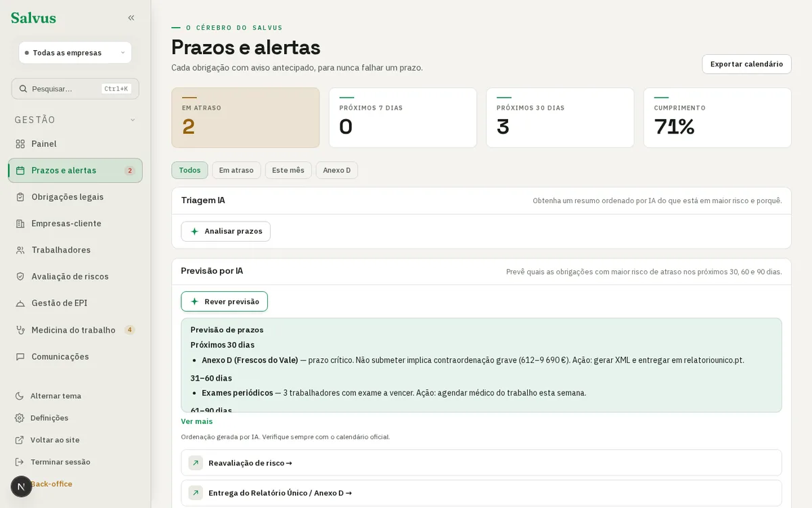
Task: Click the logout icon for Terminar sessão
Action: pyautogui.click(x=20, y=462)
